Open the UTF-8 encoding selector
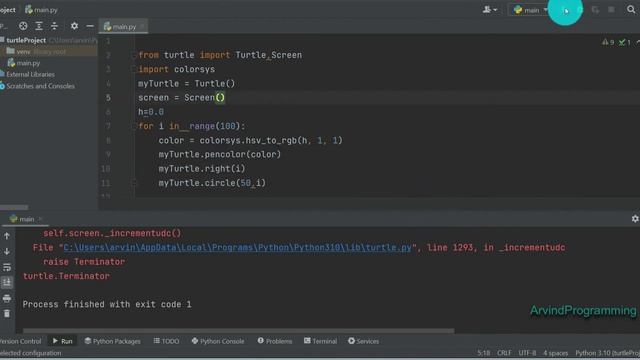The image size is (640, 360). 527,353
